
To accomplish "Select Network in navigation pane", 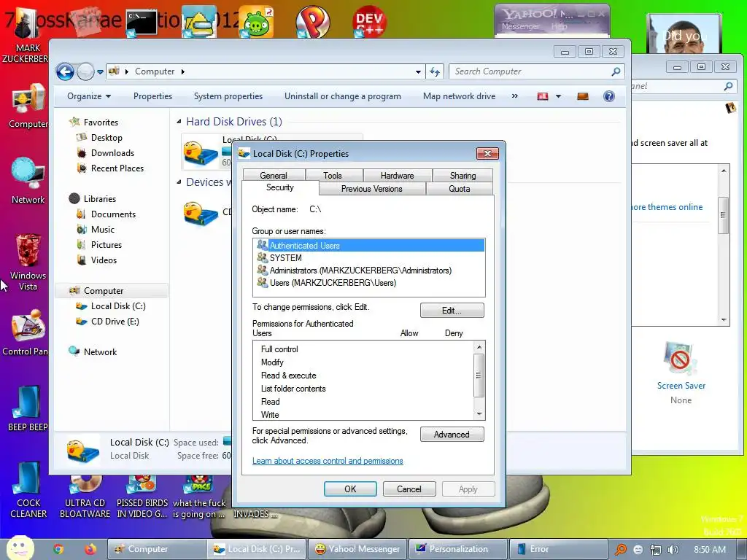I will click(x=100, y=352).
